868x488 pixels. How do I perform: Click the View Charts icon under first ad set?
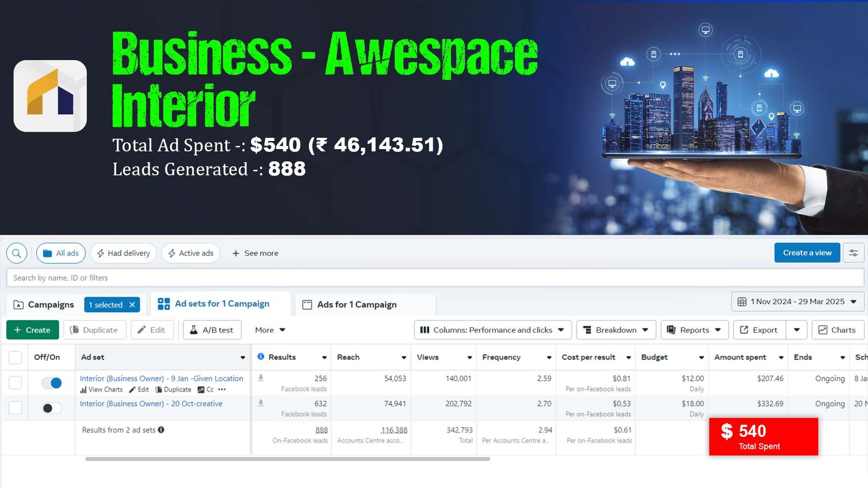(x=84, y=390)
